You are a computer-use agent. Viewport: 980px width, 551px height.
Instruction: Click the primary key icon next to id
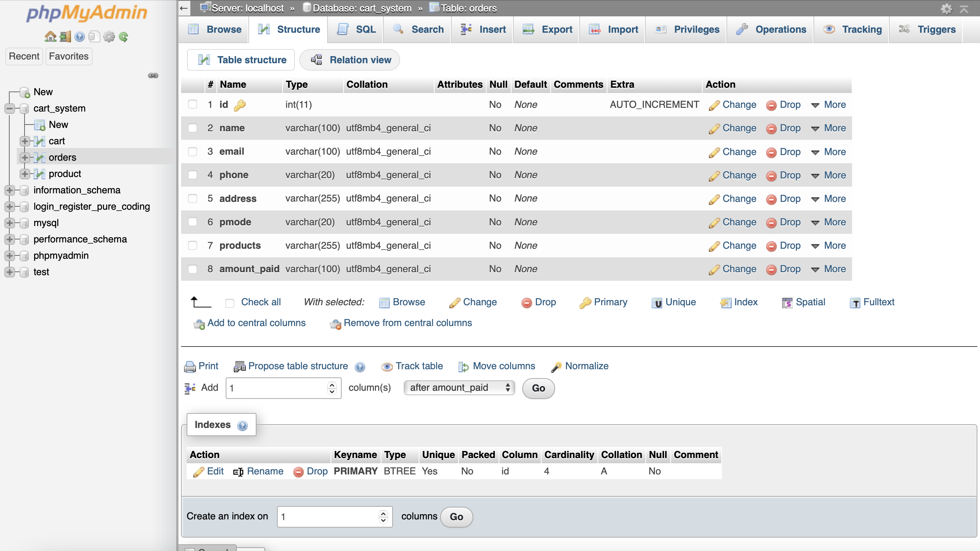240,105
